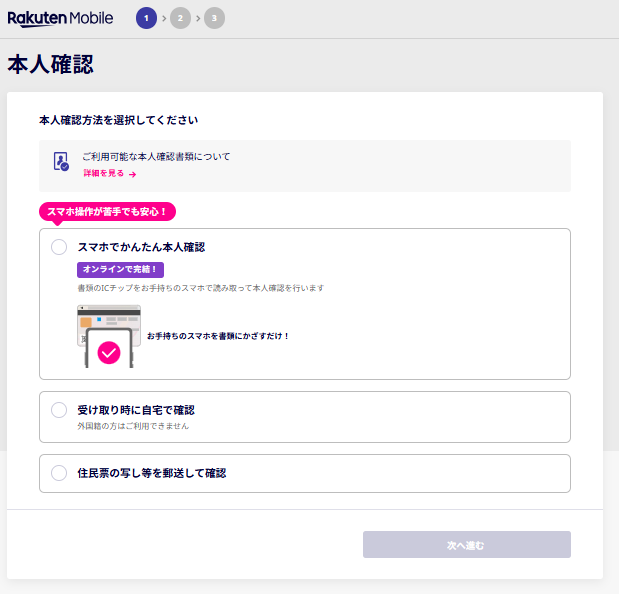The height and width of the screenshot is (594, 619).
Task: Open the 詳細を見る link
Action: pos(104,174)
